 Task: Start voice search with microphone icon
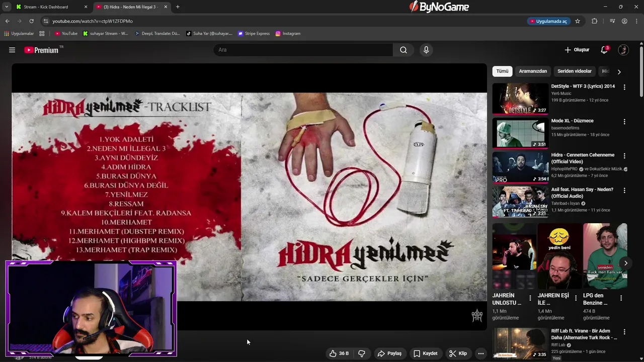[x=426, y=50]
